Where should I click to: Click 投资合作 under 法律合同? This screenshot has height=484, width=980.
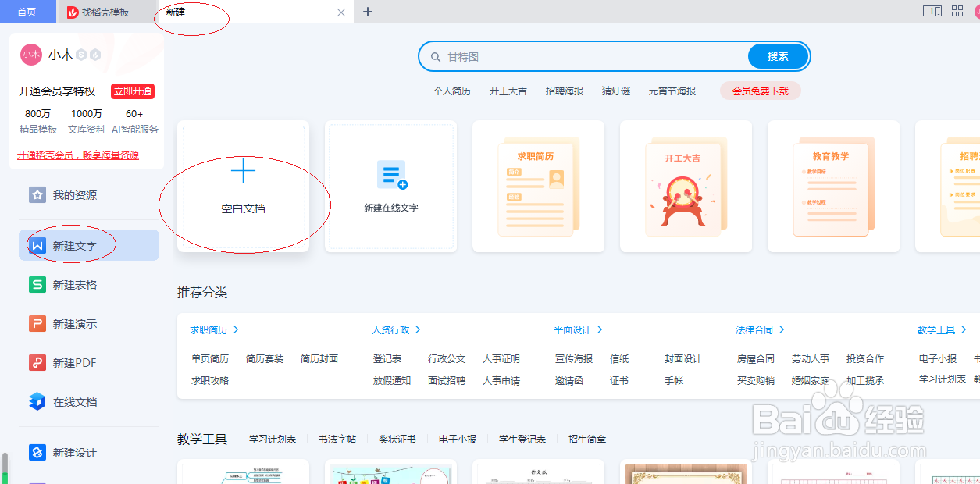[x=865, y=359]
